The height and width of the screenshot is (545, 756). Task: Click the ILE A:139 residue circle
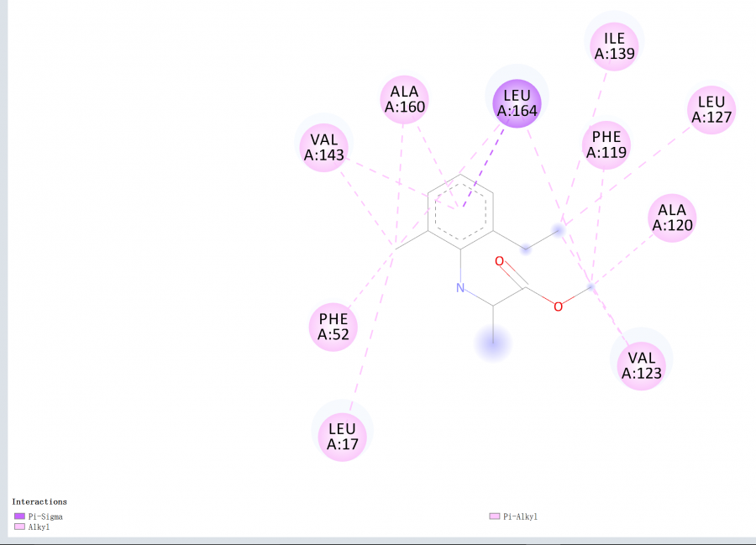(614, 46)
